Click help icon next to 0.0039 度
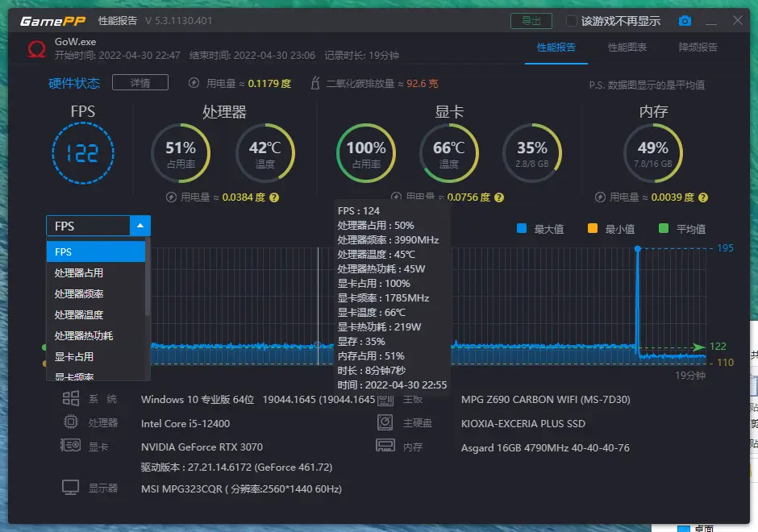Screen dimensions: 758x532 tap(703, 197)
